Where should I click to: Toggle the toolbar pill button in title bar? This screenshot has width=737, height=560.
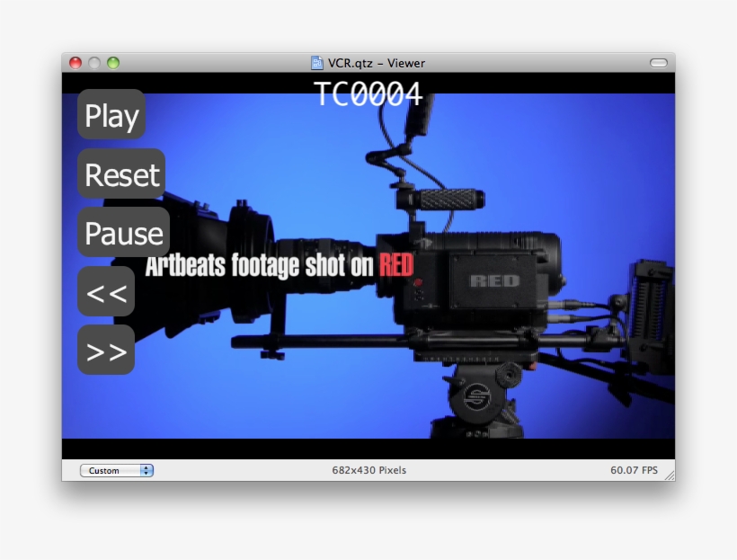point(659,63)
